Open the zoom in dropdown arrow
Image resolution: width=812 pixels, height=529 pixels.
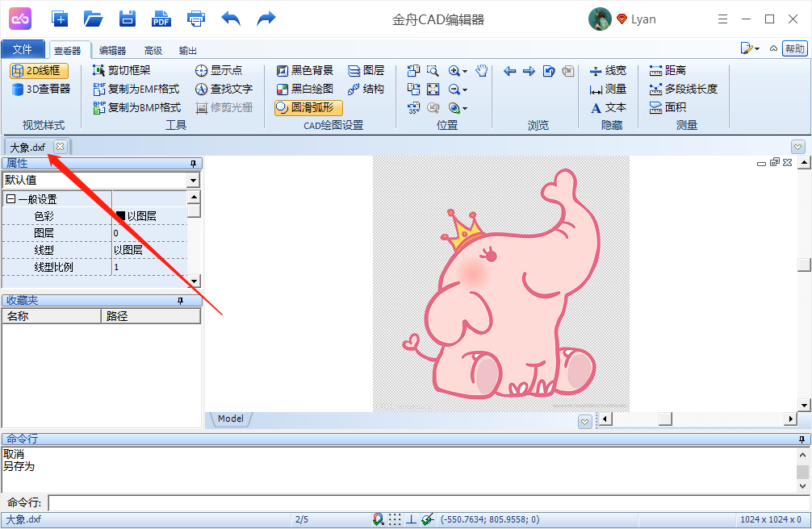(x=466, y=71)
